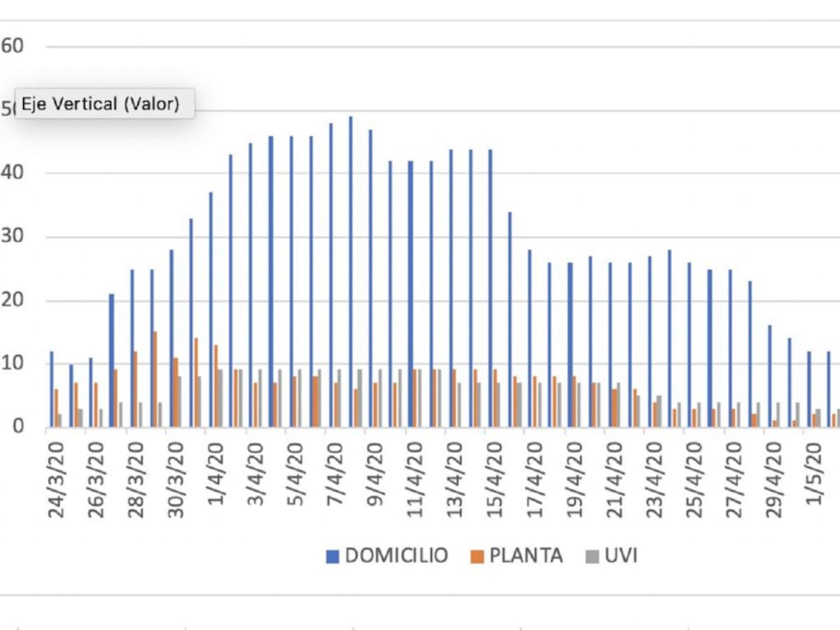Select the PLANTA legend label text

click(526, 556)
